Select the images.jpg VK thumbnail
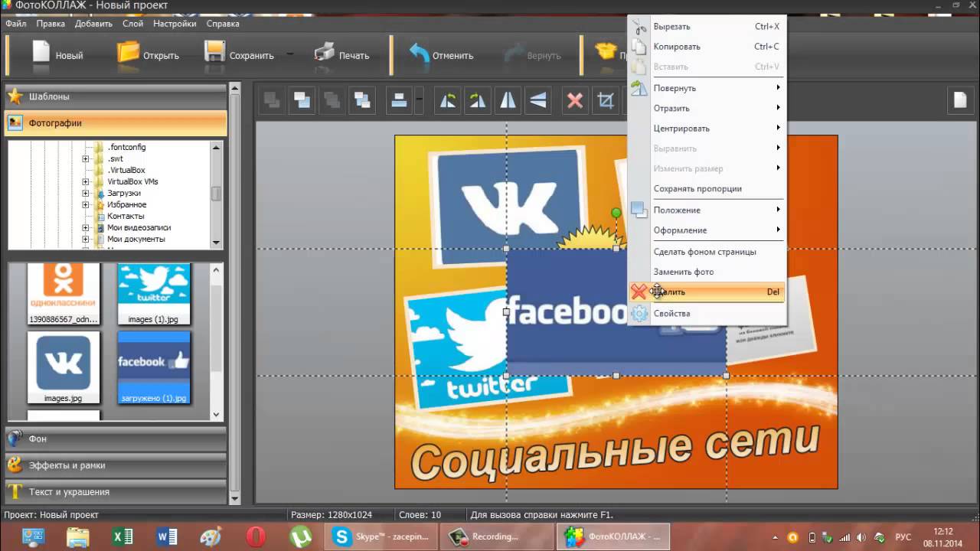The height and width of the screenshot is (551, 980). pos(64,367)
